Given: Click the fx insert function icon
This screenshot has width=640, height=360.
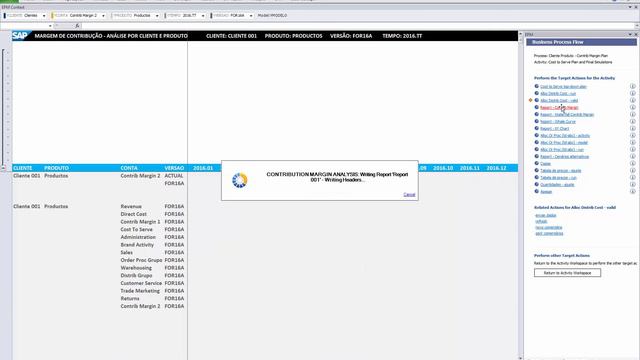Looking at the screenshot, I should (77, 26).
